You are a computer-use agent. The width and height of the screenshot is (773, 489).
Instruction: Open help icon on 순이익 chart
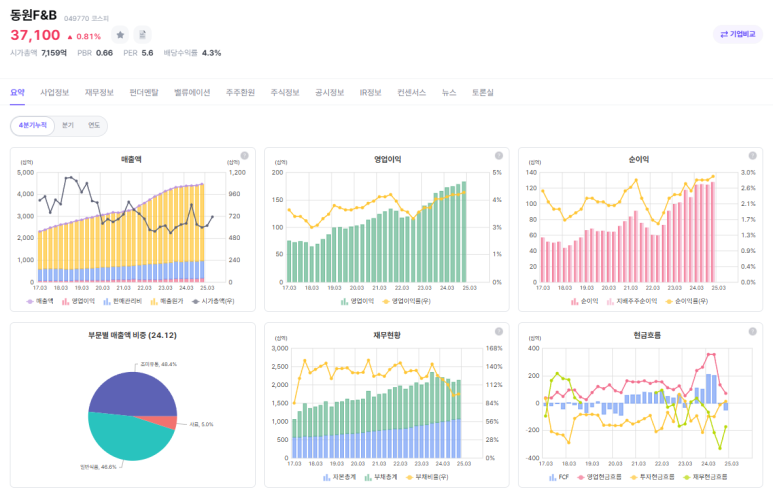(753, 156)
